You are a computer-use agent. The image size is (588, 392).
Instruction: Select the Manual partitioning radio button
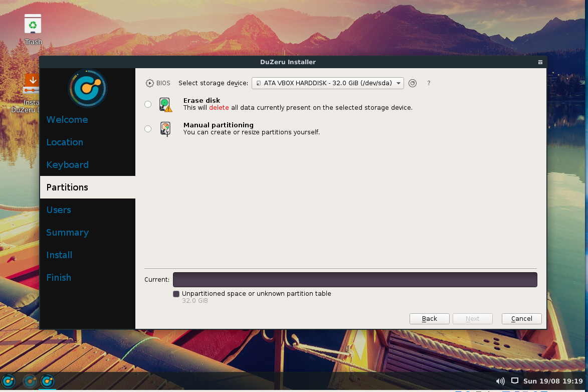coord(148,129)
